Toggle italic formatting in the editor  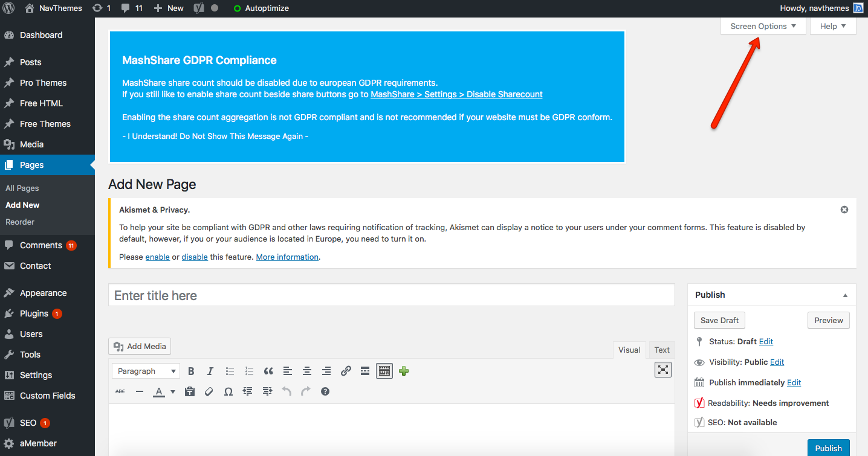210,371
